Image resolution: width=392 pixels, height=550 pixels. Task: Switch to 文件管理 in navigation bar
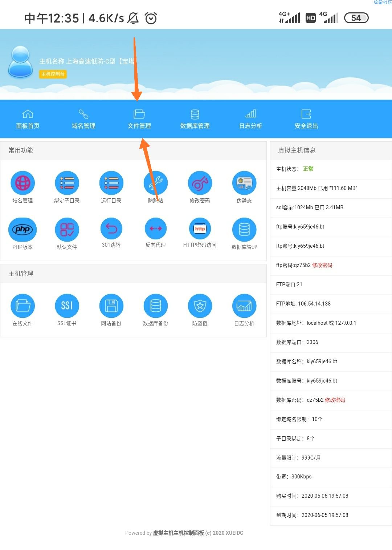(139, 119)
